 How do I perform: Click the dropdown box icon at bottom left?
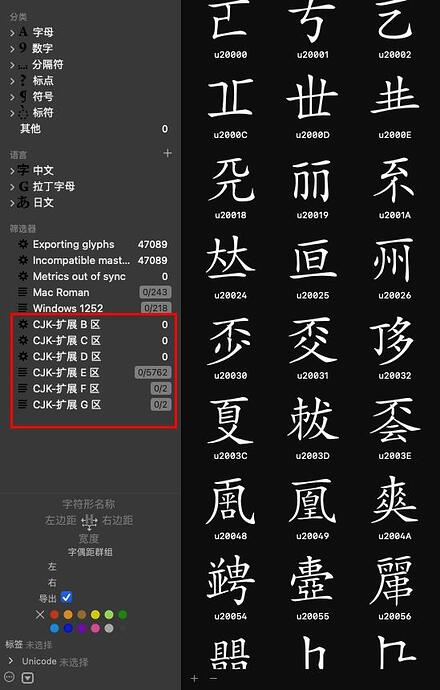28,678
